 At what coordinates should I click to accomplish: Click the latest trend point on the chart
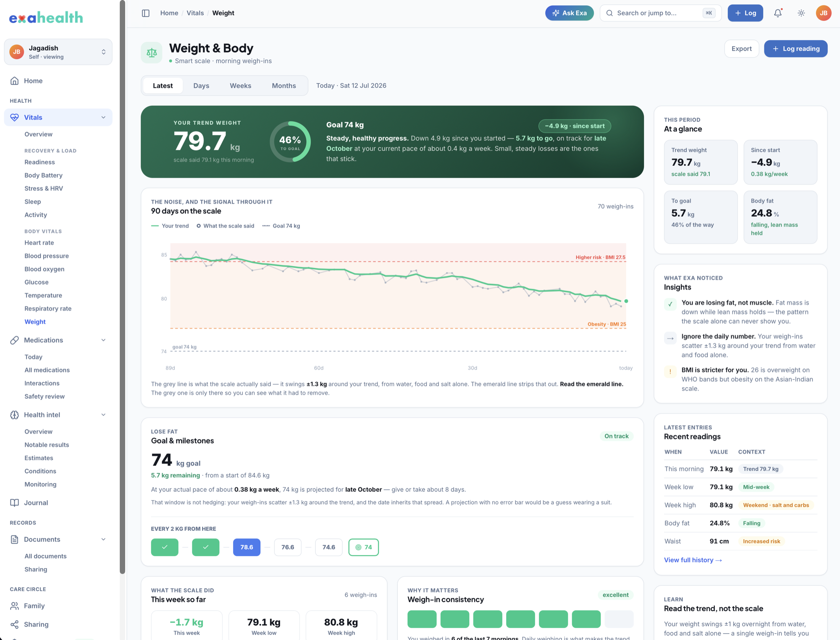click(x=626, y=301)
